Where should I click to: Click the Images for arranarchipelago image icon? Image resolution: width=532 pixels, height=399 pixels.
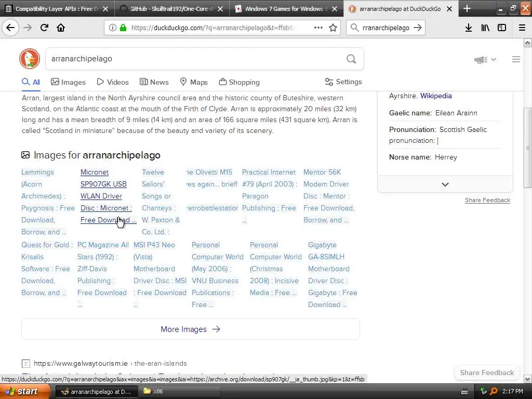(x=25, y=155)
